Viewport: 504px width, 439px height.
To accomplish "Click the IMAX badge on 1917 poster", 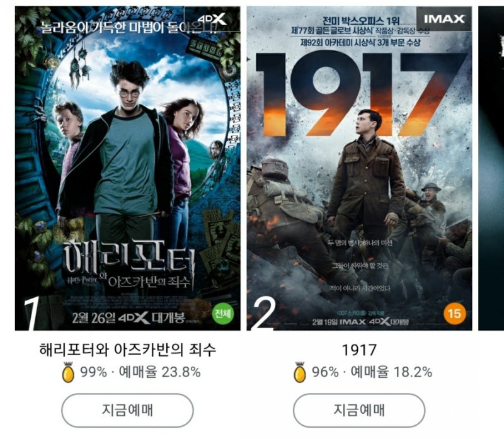I will coord(444,19).
